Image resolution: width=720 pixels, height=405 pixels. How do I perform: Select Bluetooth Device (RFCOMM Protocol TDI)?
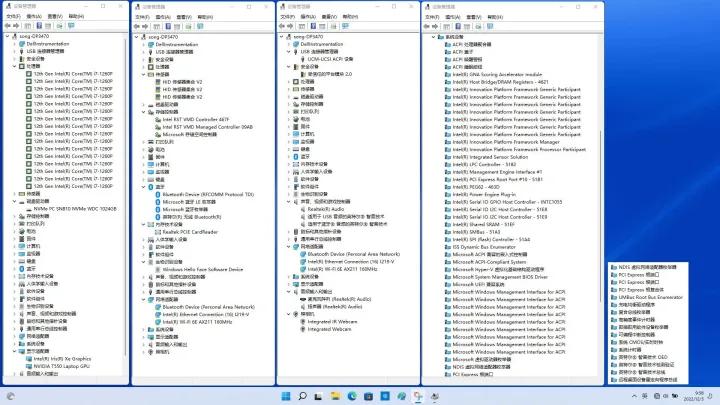[208, 194]
